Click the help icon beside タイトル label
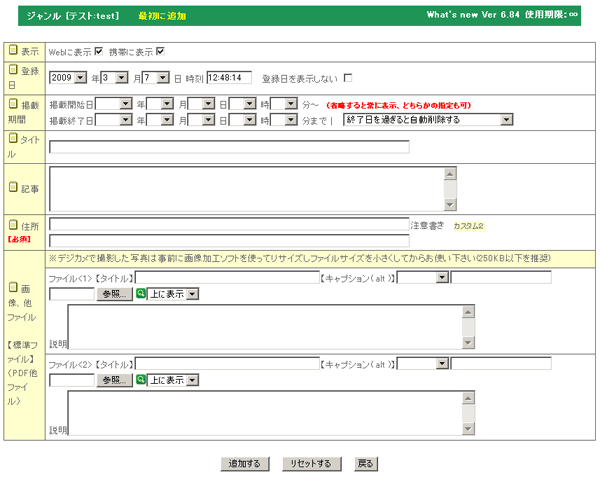 point(12,141)
